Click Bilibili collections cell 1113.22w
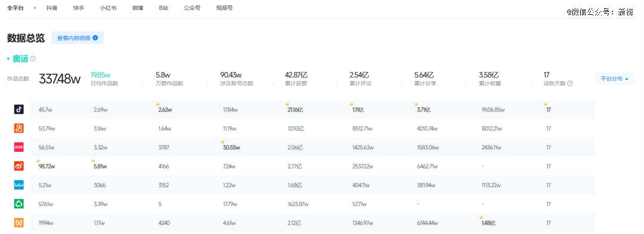The image size is (644, 234). (x=491, y=185)
